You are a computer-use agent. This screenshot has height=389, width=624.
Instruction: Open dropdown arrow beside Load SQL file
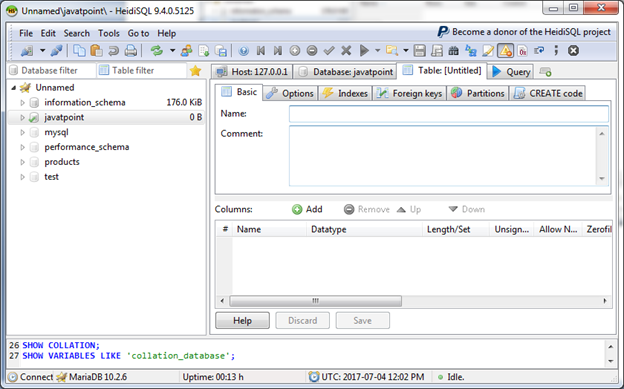click(x=406, y=51)
